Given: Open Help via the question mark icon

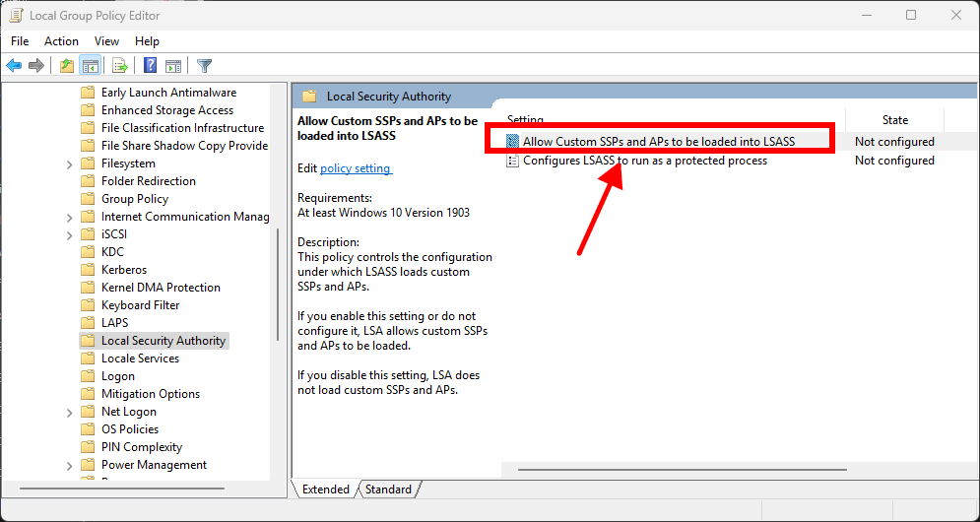Looking at the screenshot, I should [150, 66].
